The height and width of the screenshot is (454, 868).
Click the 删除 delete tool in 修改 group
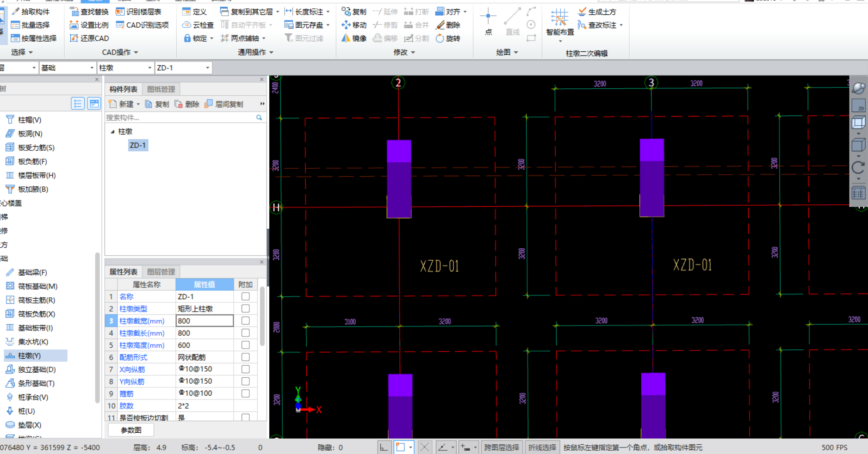click(x=448, y=25)
